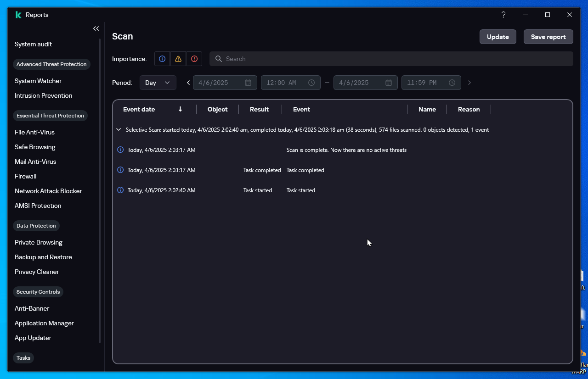Image resolution: width=588 pixels, height=379 pixels.
Task: Open File Anti-Virus report
Action: [34, 132]
